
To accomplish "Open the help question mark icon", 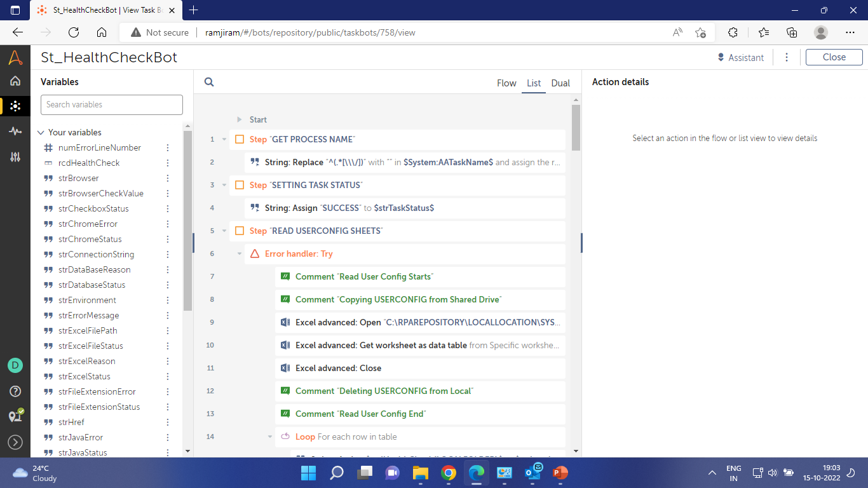I will (15, 391).
